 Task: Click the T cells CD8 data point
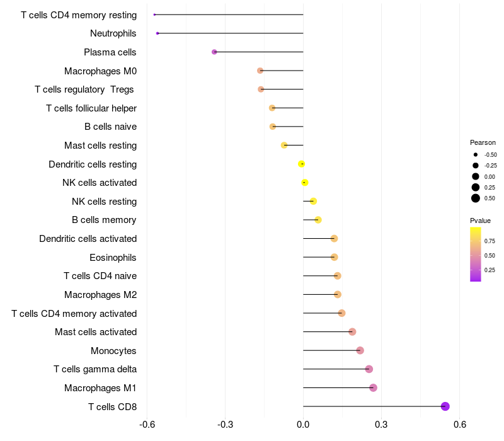tap(445, 406)
